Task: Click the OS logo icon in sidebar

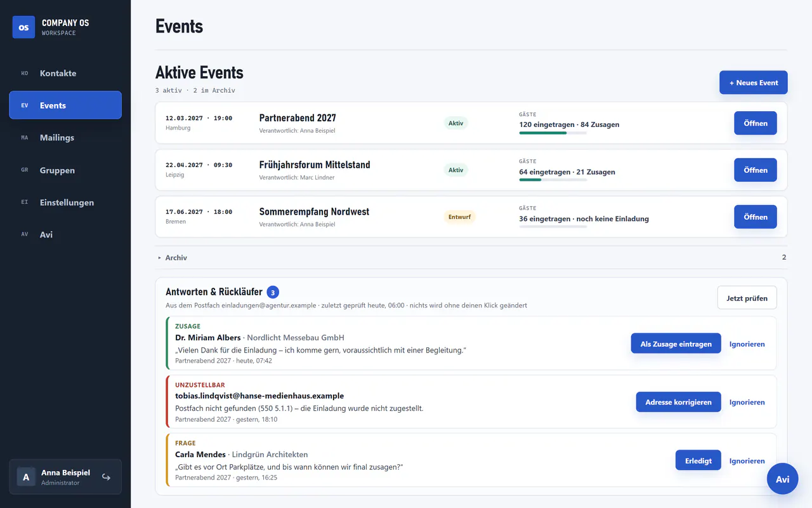Action: pyautogui.click(x=23, y=27)
